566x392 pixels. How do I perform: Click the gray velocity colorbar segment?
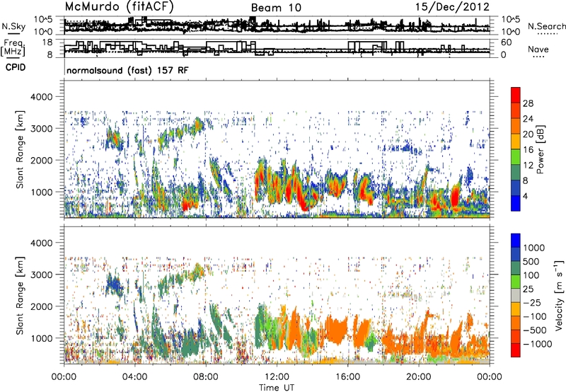(x=516, y=295)
